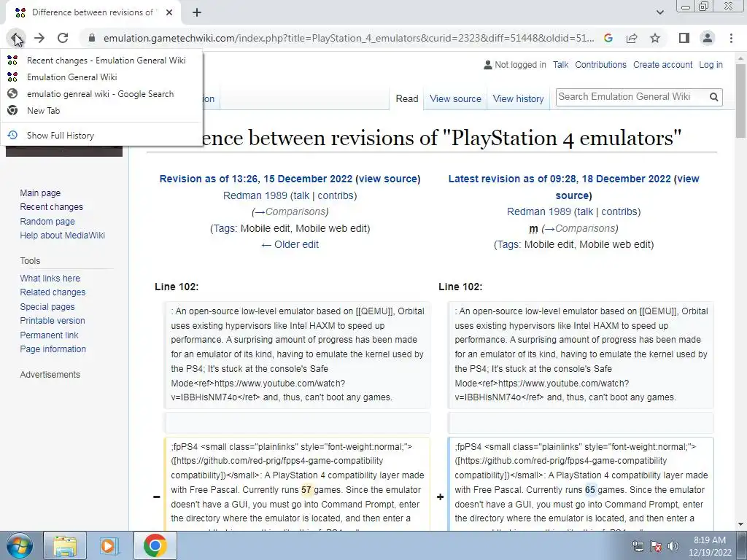Screen dimensions: 747x560
Task: Open Special pages link
Action: click(x=47, y=307)
